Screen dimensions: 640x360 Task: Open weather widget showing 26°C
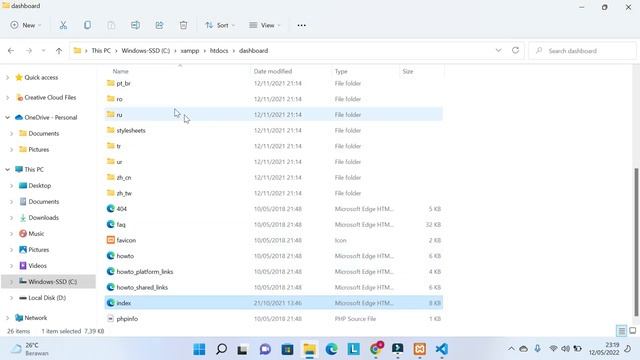pyautogui.click(x=30, y=349)
